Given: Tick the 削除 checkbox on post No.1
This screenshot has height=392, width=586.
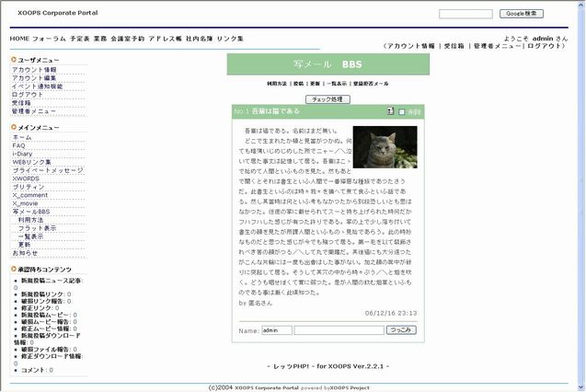Looking at the screenshot, I should [x=402, y=111].
